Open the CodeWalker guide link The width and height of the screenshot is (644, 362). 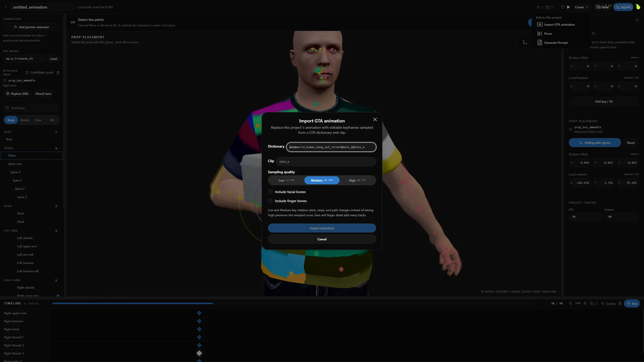[39, 72]
